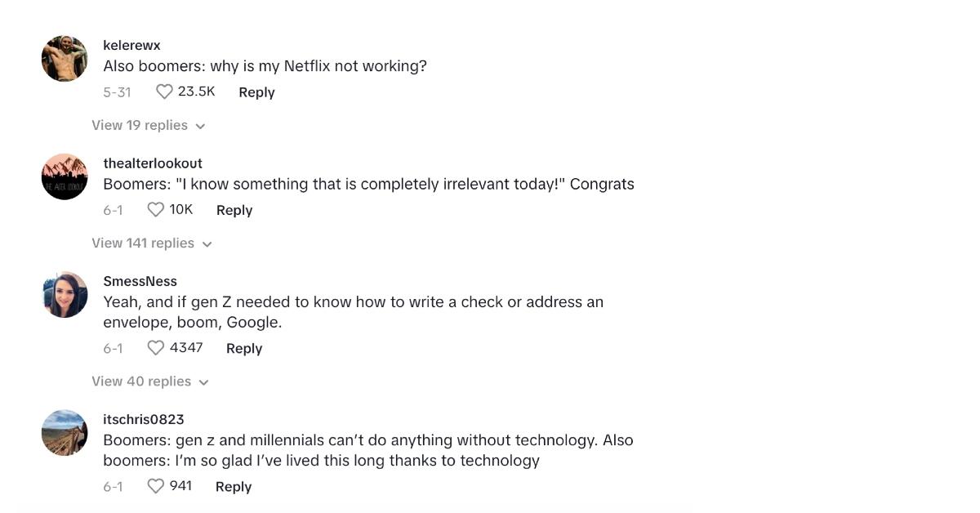This screenshot has height=513, width=980.
Task: Tap the heart icon on kelerewx's Netflix comment
Action: [163, 91]
